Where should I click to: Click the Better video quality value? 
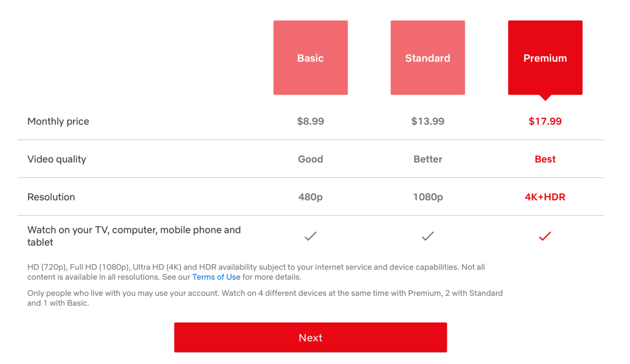[428, 159]
